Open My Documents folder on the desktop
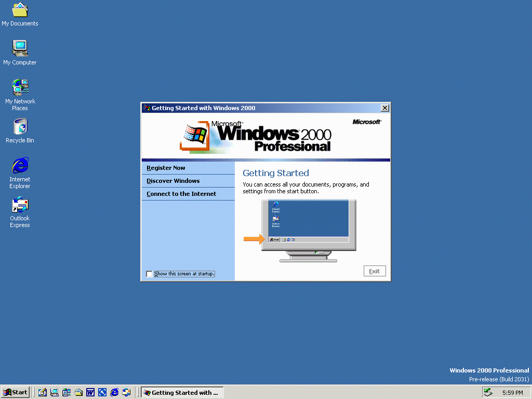The width and height of the screenshot is (532, 399). 20,10
